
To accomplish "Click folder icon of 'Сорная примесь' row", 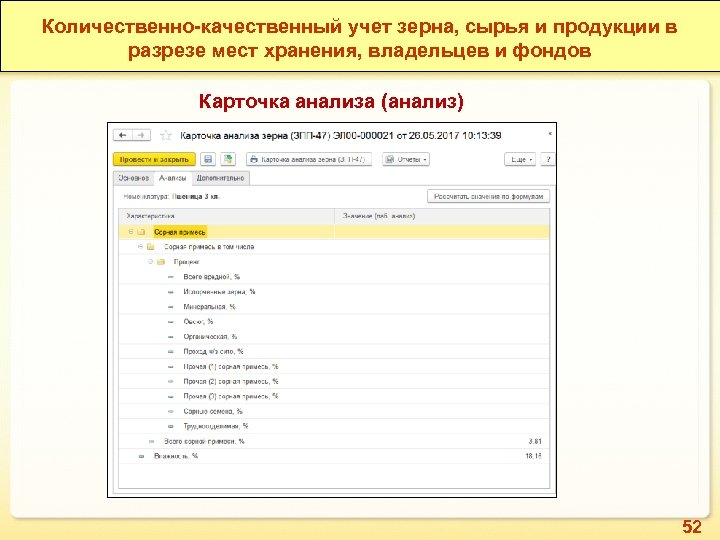I will 141,232.
